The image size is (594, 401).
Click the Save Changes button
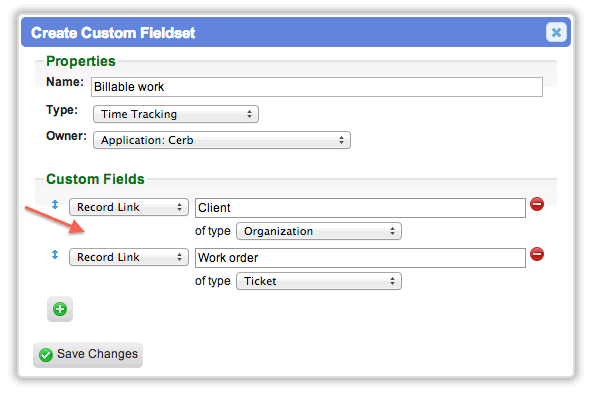pyautogui.click(x=88, y=355)
